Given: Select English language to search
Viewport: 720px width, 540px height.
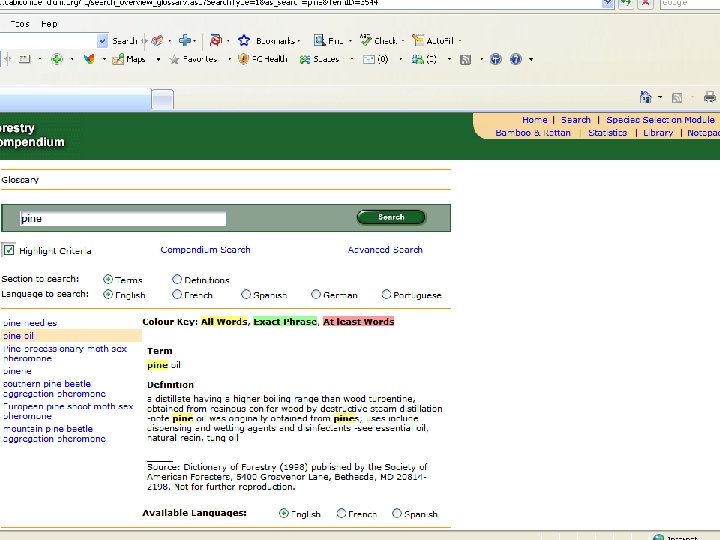Looking at the screenshot, I should pyautogui.click(x=108, y=294).
